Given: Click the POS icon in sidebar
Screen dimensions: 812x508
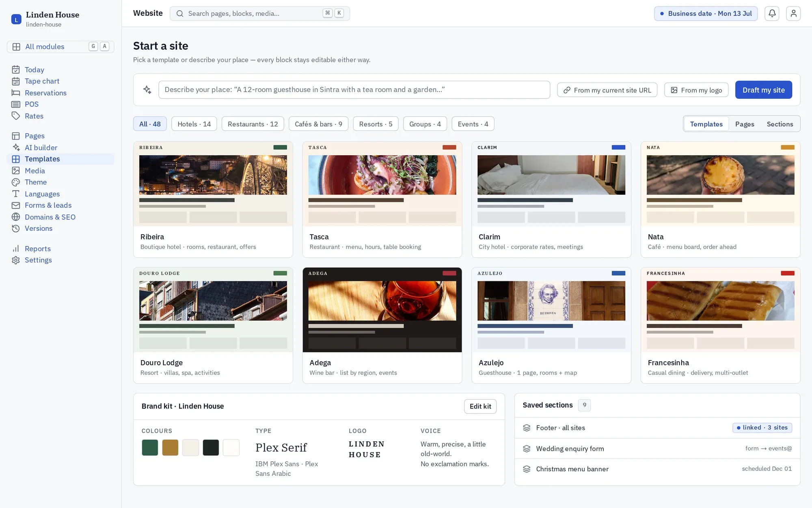Looking at the screenshot, I should [x=16, y=104].
